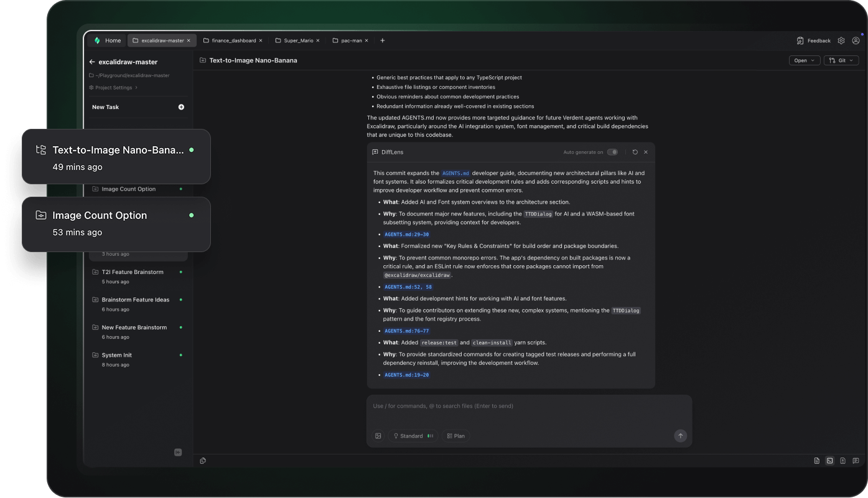868x498 pixels.
Task: Open the Brainstorm Feature Ideas task
Action: [138, 304]
